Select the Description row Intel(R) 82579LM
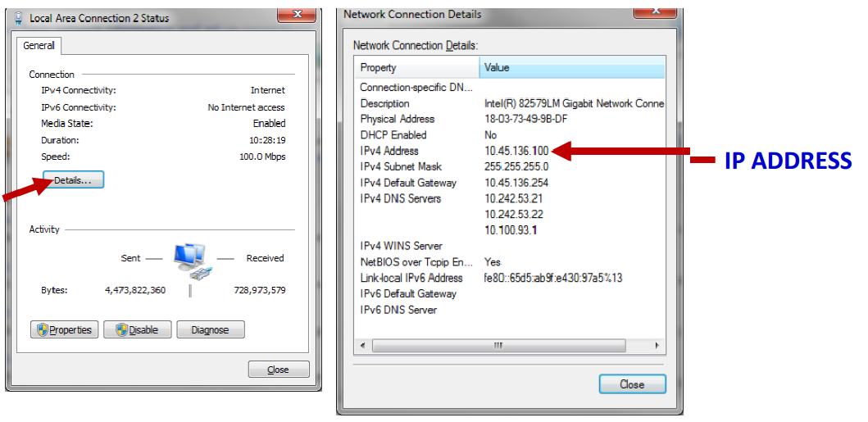 pyautogui.click(x=510, y=103)
